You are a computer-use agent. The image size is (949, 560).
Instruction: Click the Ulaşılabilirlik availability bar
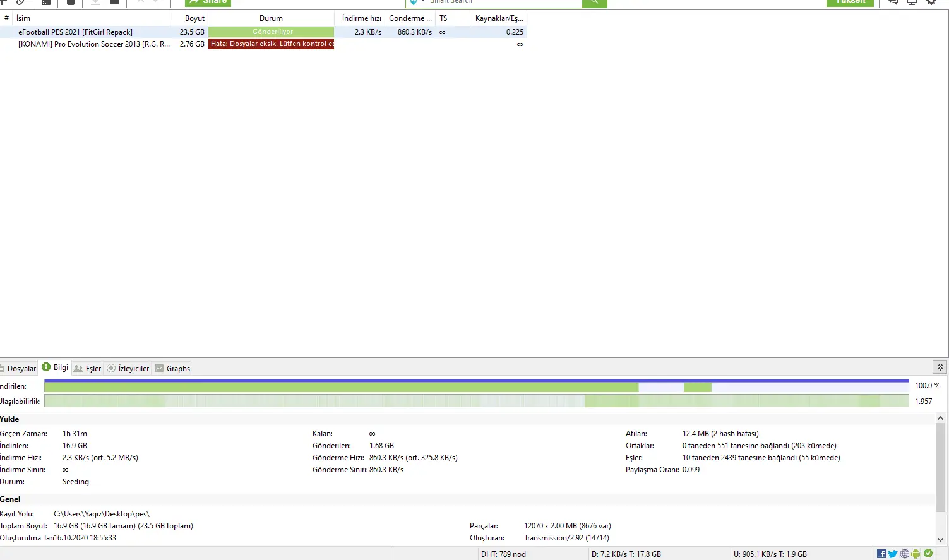[x=477, y=401]
